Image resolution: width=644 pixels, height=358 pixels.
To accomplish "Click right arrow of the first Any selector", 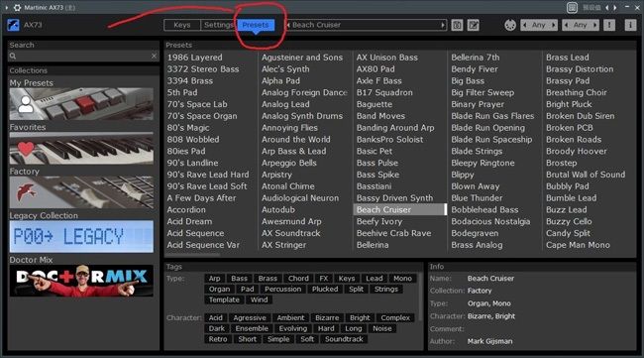I will coord(553,25).
